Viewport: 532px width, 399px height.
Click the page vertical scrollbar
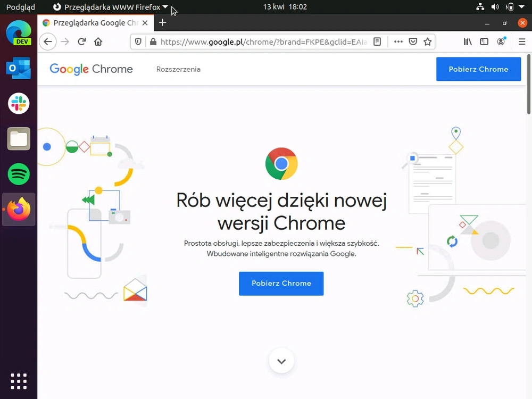529,84
